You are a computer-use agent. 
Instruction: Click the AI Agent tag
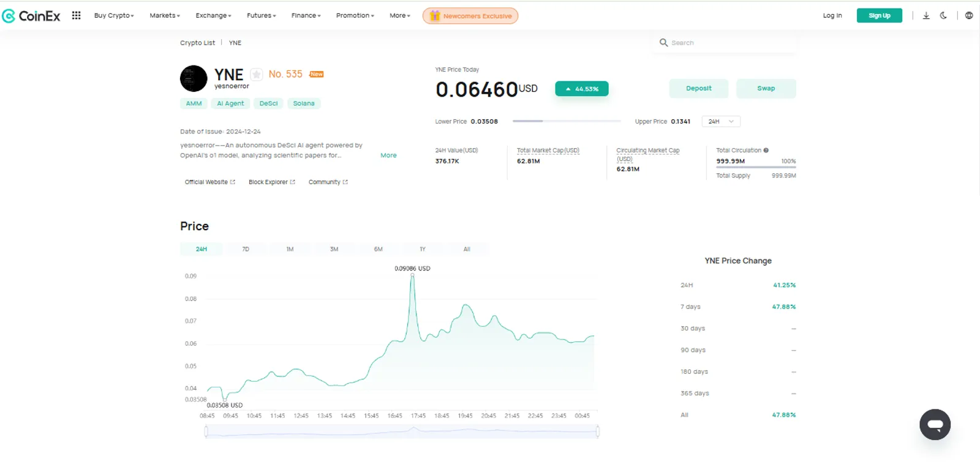(230, 103)
